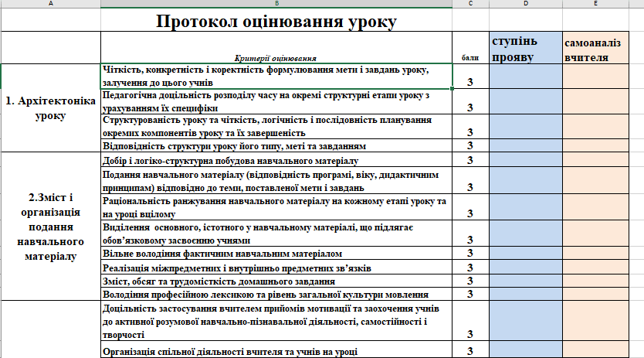Select the 'бали' header cell
Screen dimensions: 644x358
470,48
